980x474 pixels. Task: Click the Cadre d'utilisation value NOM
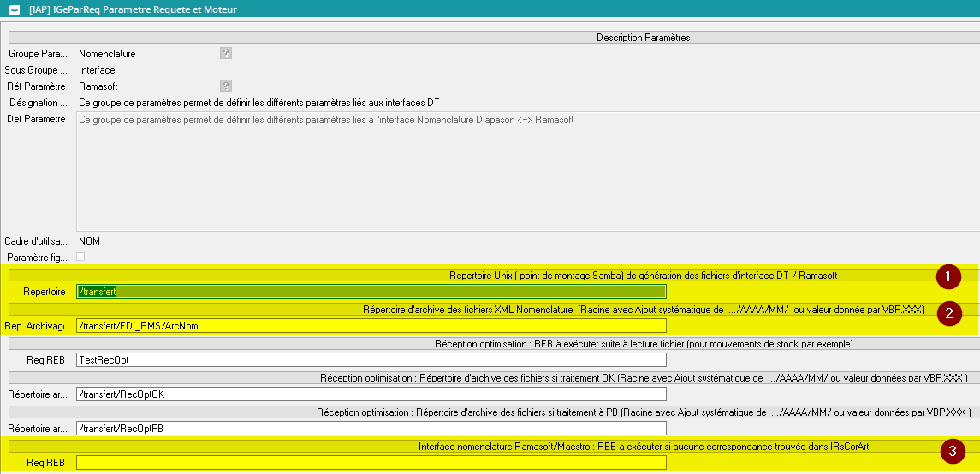pos(89,241)
